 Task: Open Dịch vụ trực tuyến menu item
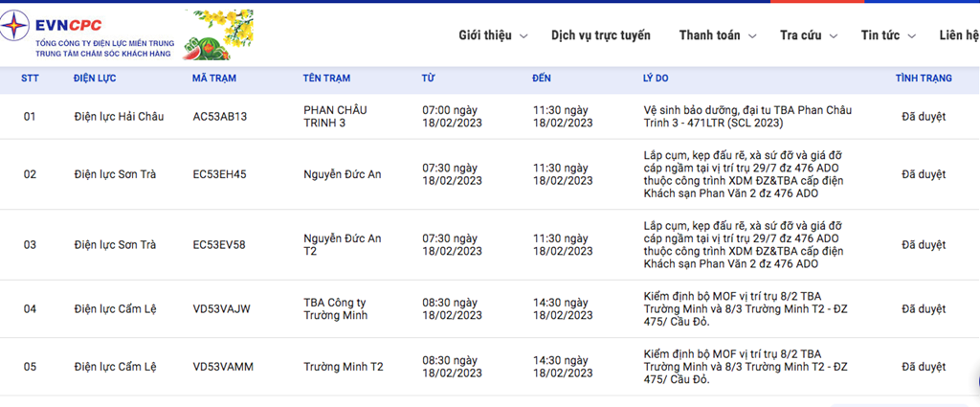coord(601,35)
